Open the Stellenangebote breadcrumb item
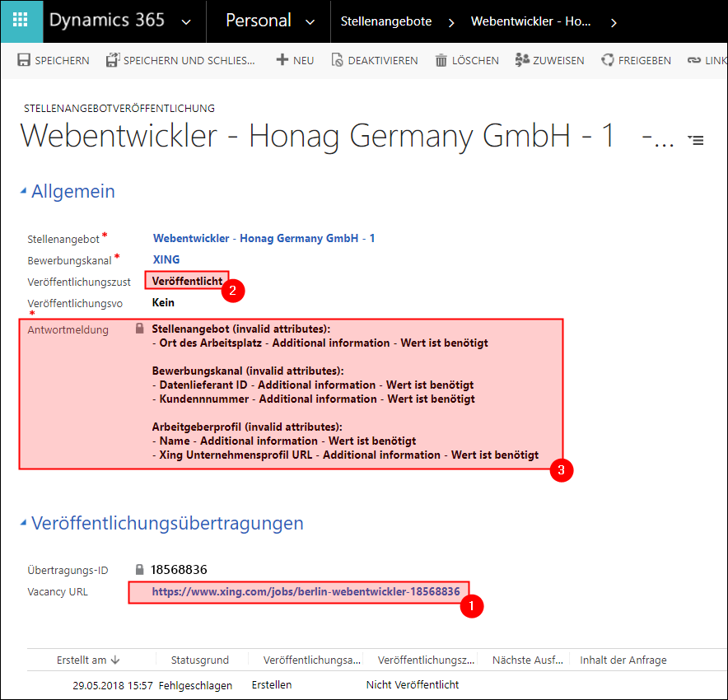Viewport: 728px width, 700px height. (386, 21)
